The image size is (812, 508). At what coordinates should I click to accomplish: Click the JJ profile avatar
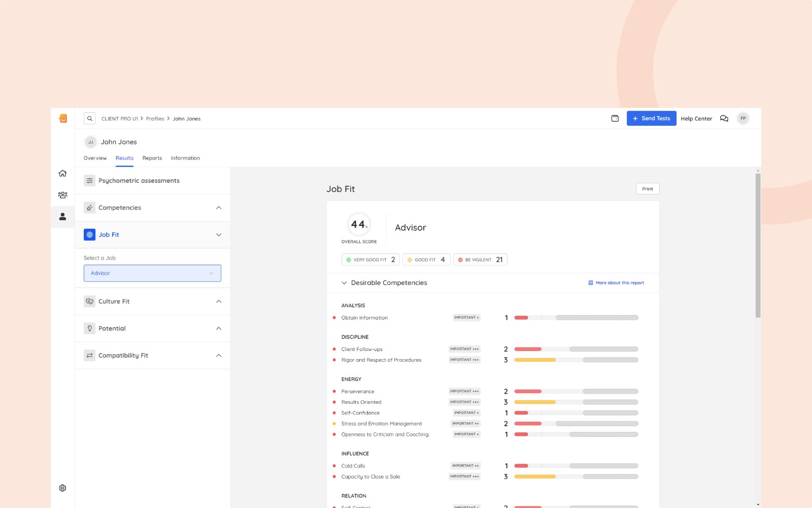90,142
